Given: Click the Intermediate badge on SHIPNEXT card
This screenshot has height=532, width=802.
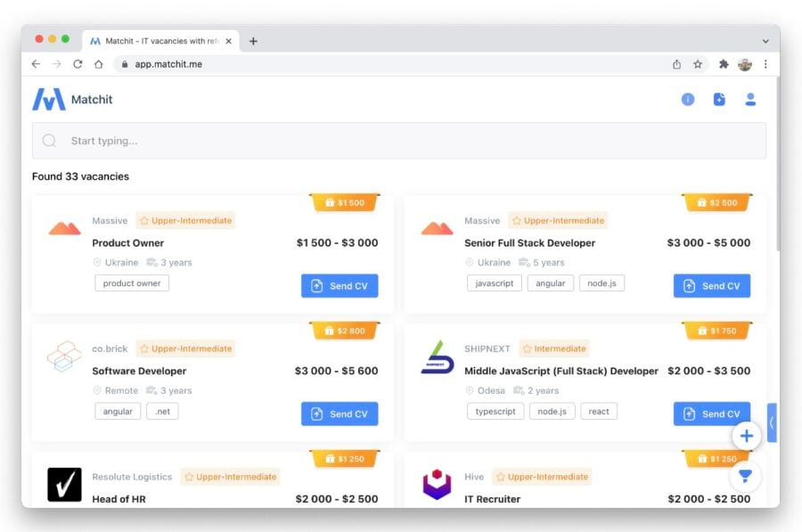Looking at the screenshot, I should point(554,348).
